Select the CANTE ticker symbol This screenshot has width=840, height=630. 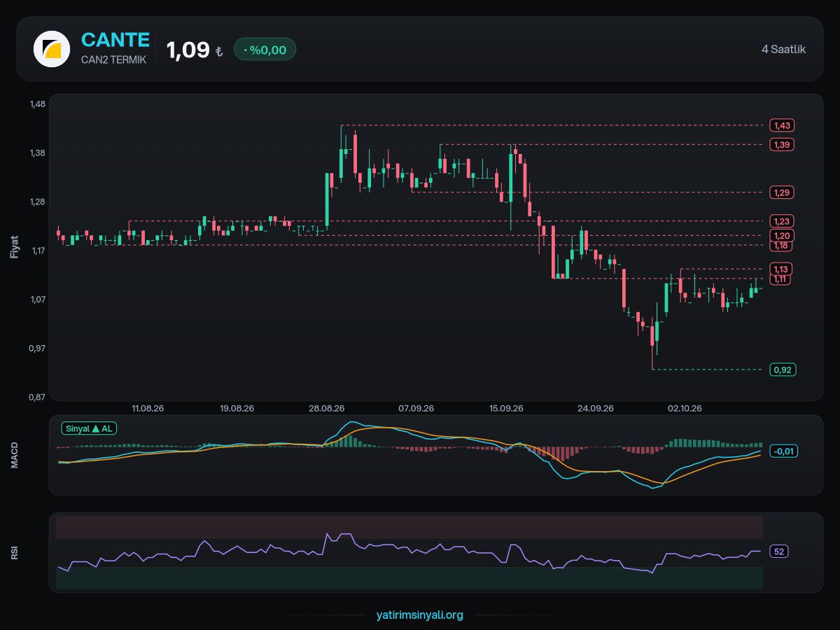click(115, 40)
